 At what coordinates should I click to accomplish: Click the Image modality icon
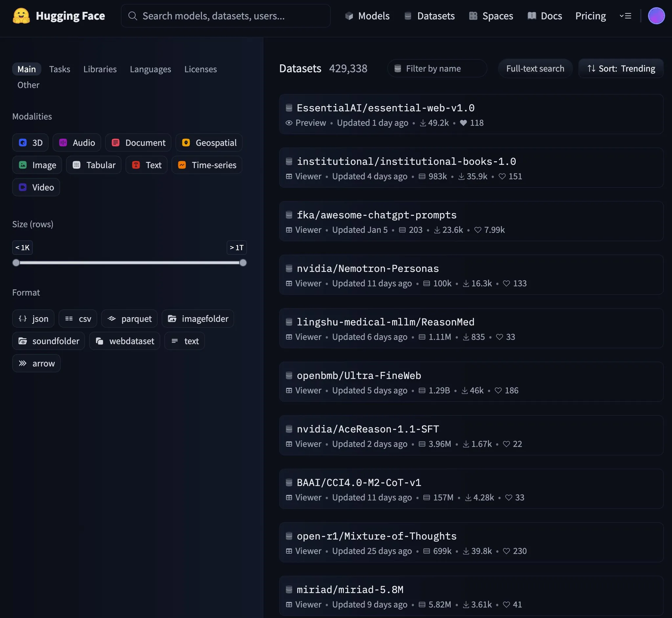coord(23,165)
